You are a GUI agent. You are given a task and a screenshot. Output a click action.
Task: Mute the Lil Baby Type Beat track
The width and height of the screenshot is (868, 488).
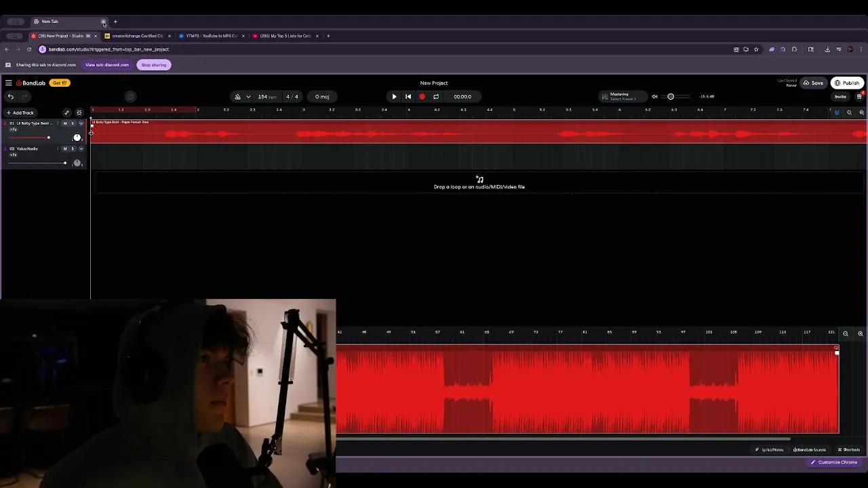coord(65,123)
